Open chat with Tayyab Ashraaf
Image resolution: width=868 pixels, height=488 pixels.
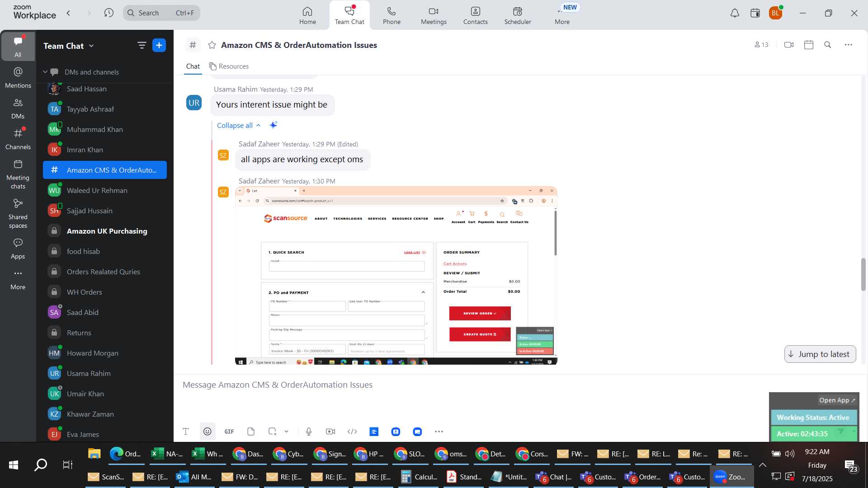coord(105,109)
